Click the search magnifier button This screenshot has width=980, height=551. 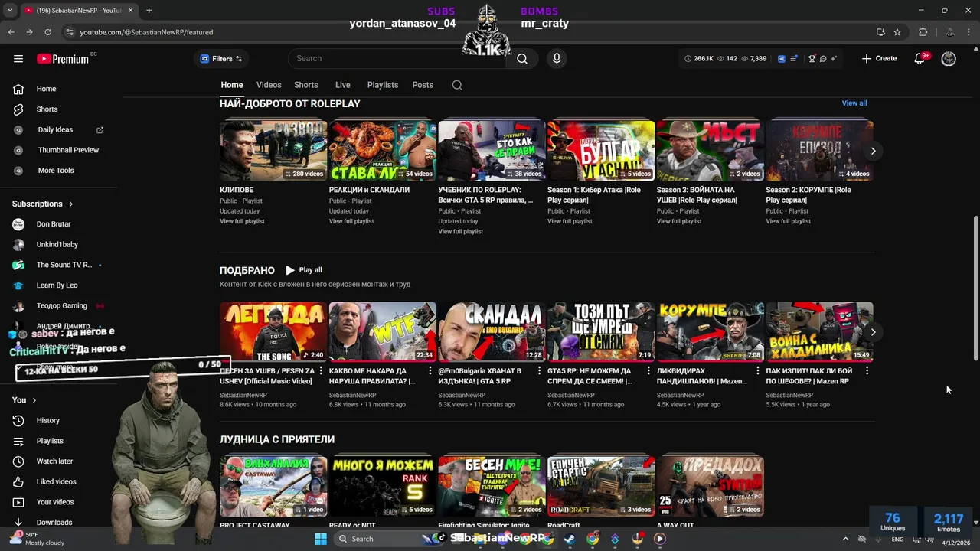point(522,59)
